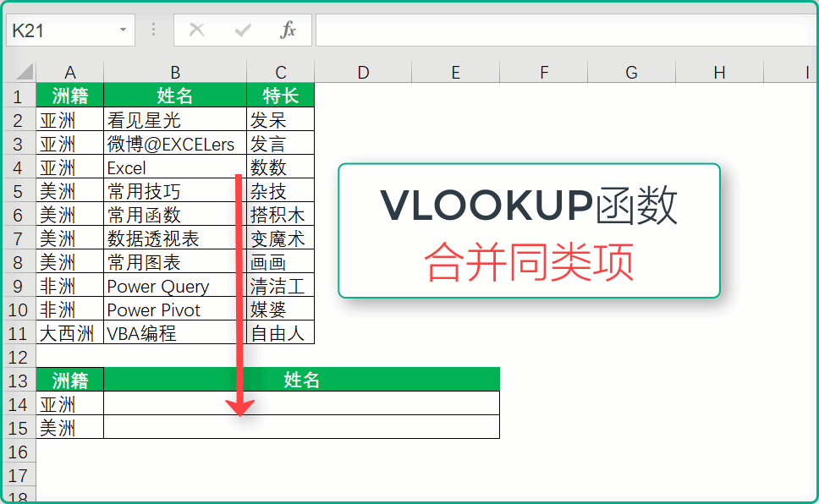Image resolution: width=819 pixels, height=504 pixels.
Task: Select column D header
Action: pyautogui.click(x=363, y=72)
